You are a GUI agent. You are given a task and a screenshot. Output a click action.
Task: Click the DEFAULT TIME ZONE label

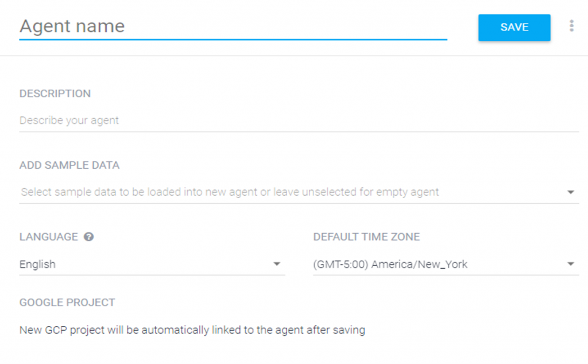[x=366, y=237]
